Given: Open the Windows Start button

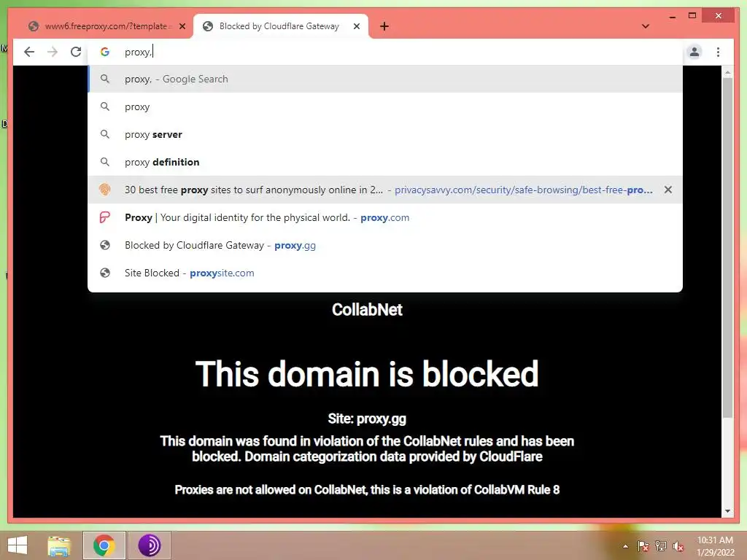Looking at the screenshot, I should click(18, 545).
